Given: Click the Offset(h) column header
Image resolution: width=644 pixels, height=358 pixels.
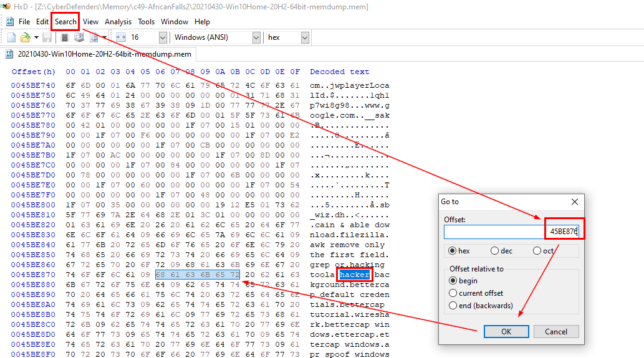Looking at the screenshot, I should click(x=33, y=72).
